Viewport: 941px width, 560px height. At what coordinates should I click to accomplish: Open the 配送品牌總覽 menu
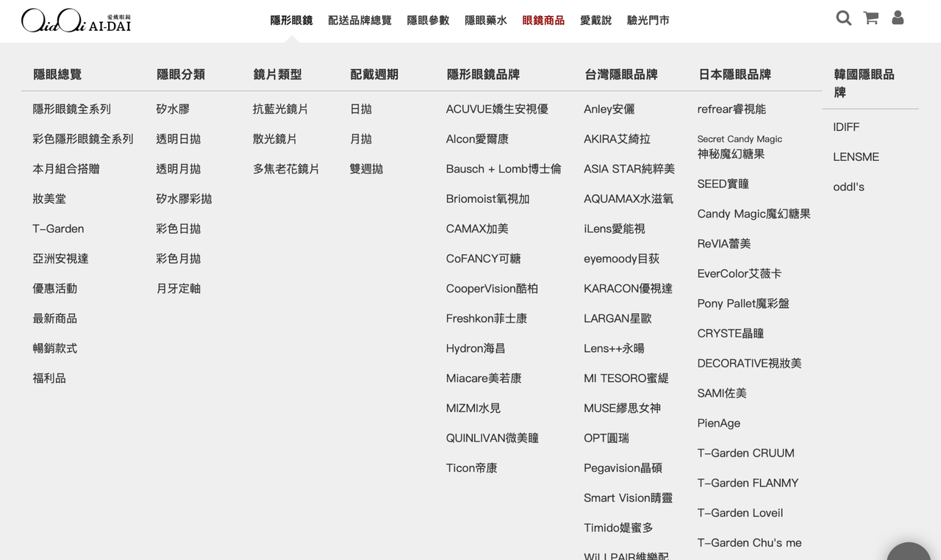point(359,21)
